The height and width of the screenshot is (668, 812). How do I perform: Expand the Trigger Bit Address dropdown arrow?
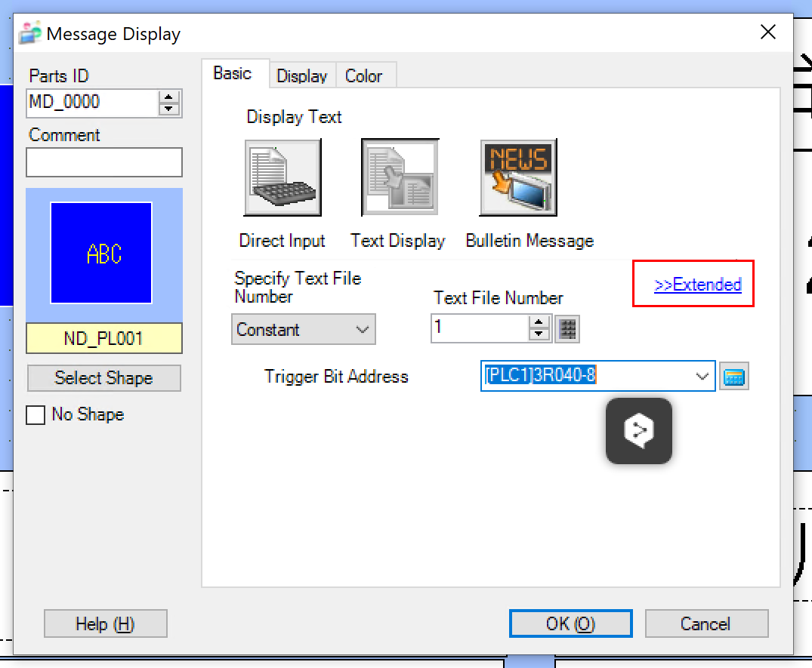click(x=702, y=376)
